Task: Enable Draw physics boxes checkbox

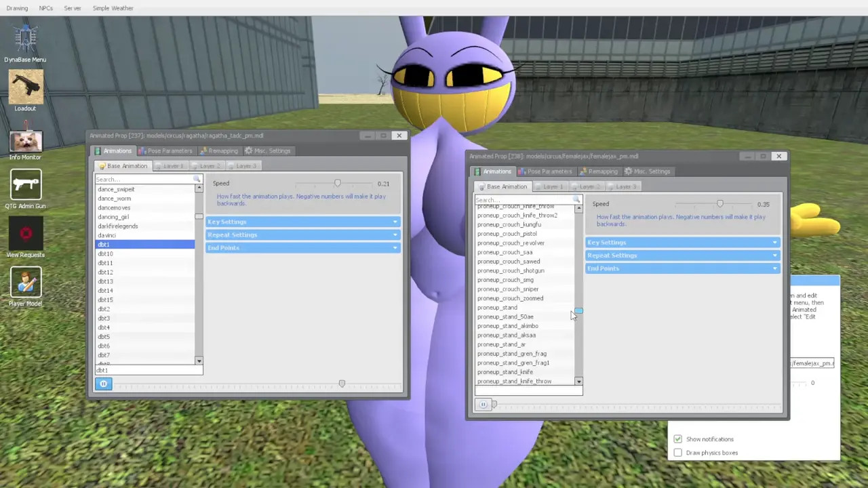Action: click(x=677, y=453)
